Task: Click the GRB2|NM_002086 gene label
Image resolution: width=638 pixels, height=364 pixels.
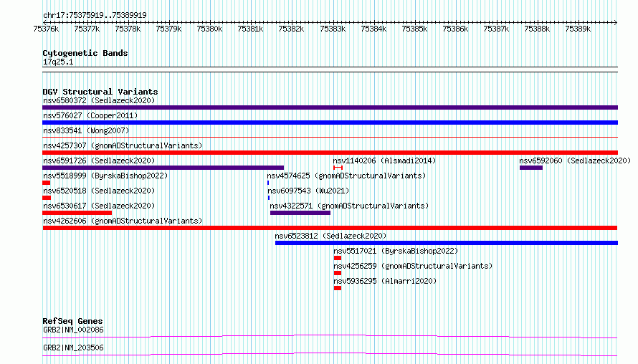Action: click(x=73, y=330)
